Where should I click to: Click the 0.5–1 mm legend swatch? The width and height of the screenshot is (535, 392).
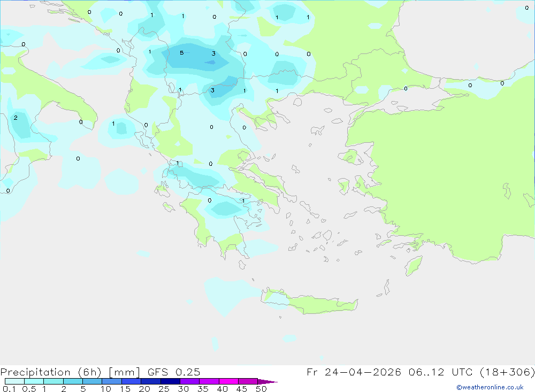(x=34, y=381)
